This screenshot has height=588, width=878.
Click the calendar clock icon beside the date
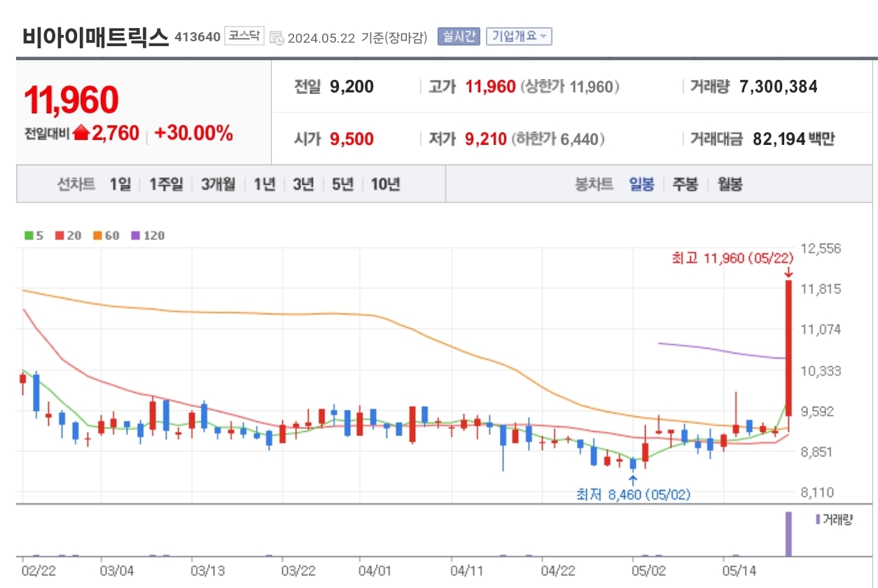click(277, 38)
